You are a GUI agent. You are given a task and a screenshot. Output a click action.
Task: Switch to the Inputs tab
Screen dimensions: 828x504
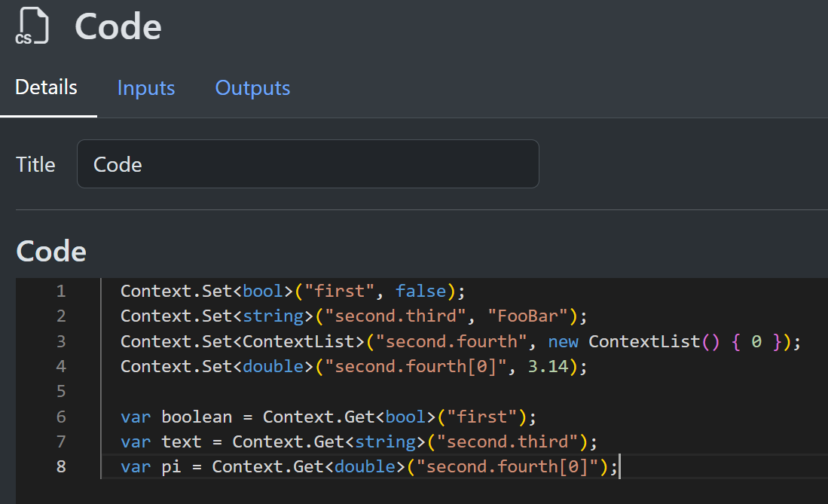pos(146,88)
